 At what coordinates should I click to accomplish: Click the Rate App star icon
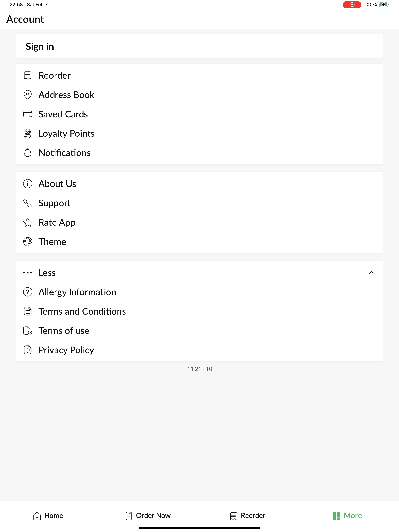28,222
